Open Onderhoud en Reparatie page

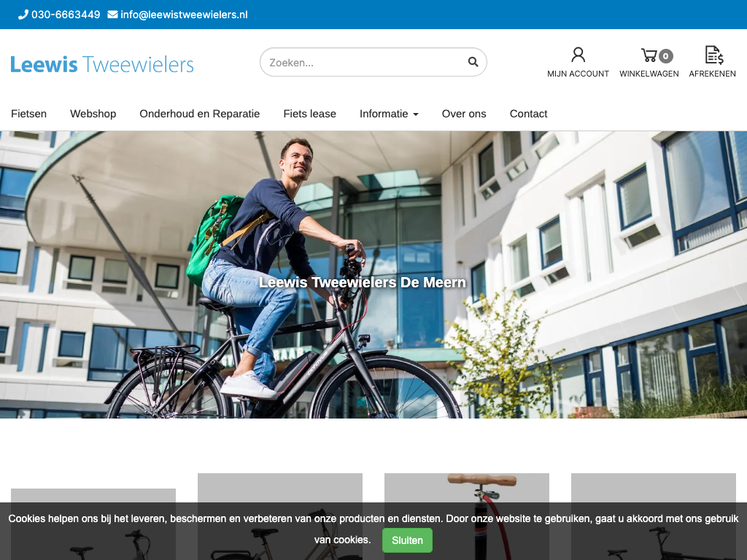[199, 114]
